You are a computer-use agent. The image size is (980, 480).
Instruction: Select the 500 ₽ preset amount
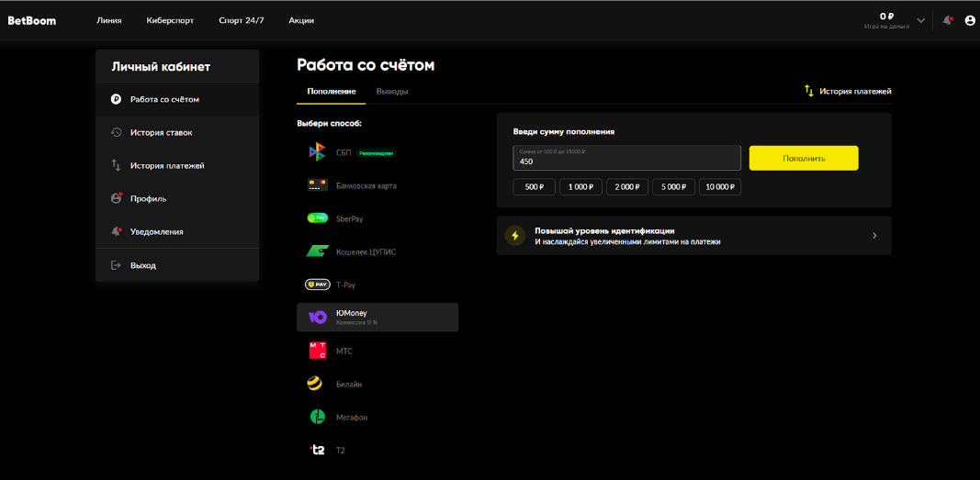[x=535, y=187]
